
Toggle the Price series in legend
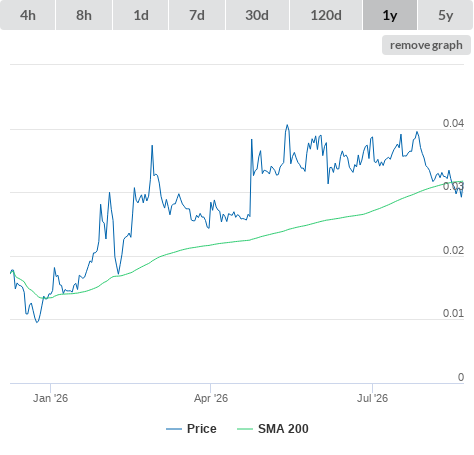click(202, 429)
